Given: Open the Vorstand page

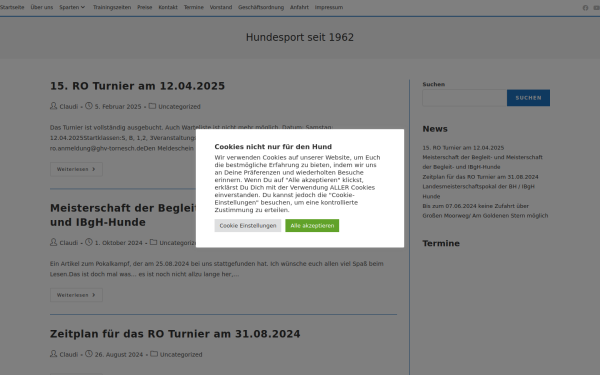Looking at the screenshot, I should coord(221,7).
